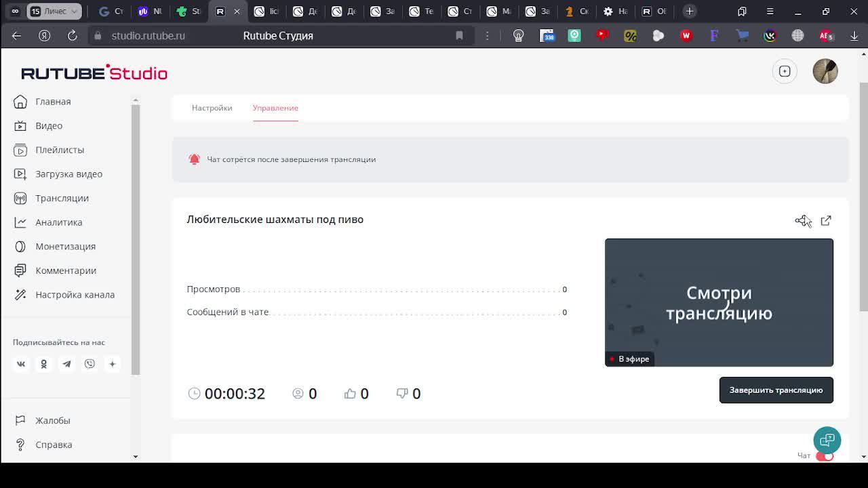Click the purple F extension icon

(714, 36)
